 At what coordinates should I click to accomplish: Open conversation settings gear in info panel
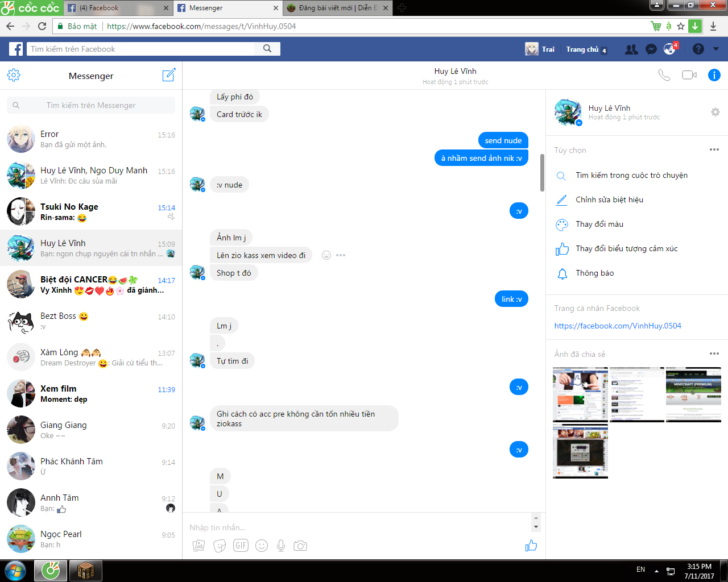715,112
